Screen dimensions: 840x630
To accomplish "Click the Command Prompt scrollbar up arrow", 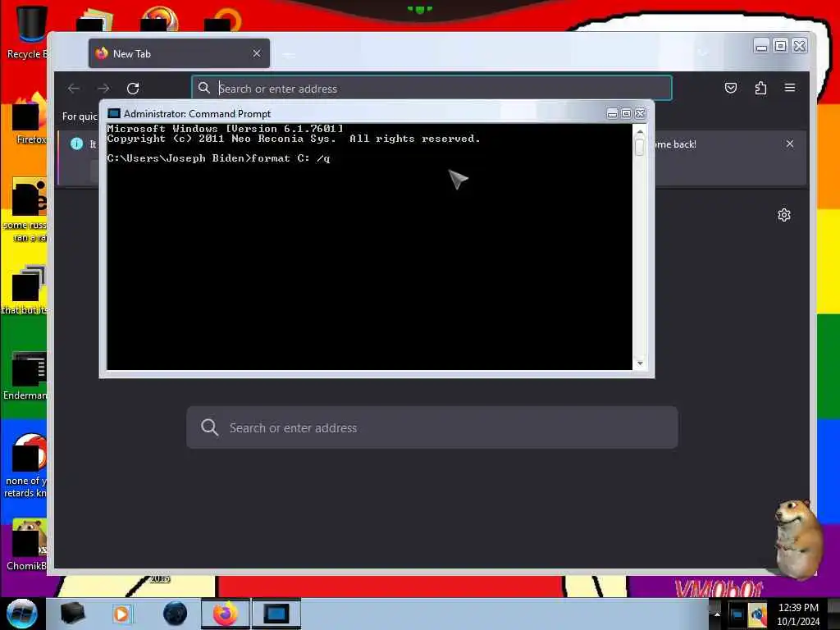I will coord(640,131).
